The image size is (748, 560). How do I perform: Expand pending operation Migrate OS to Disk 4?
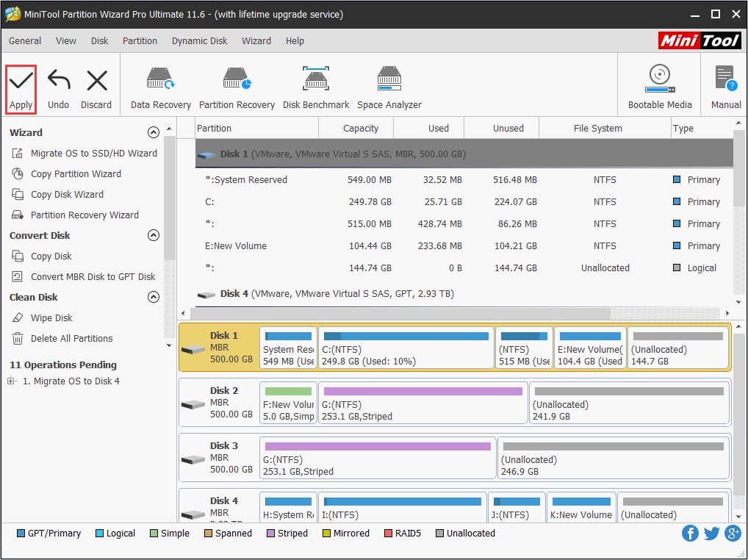click(11, 381)
